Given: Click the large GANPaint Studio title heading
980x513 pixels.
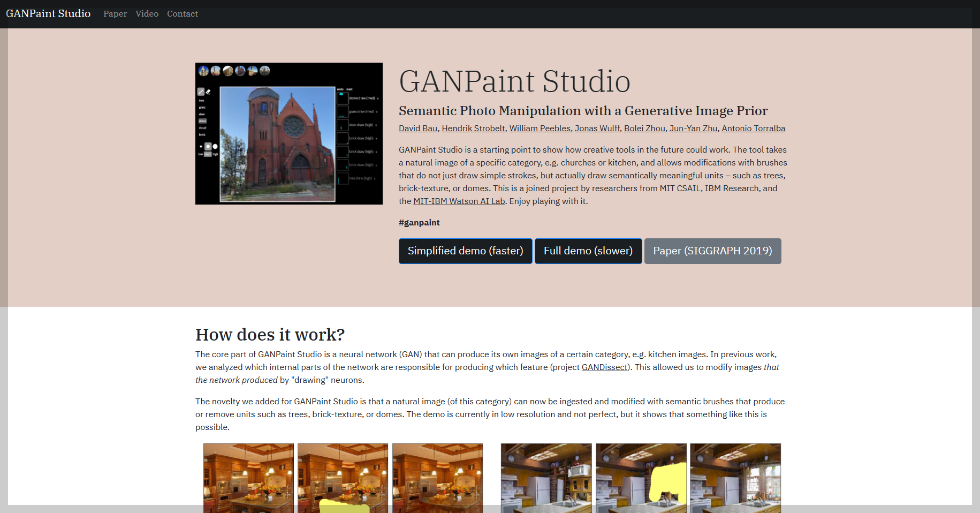Looking at the screenshot, I should click(x=514, y=81).
